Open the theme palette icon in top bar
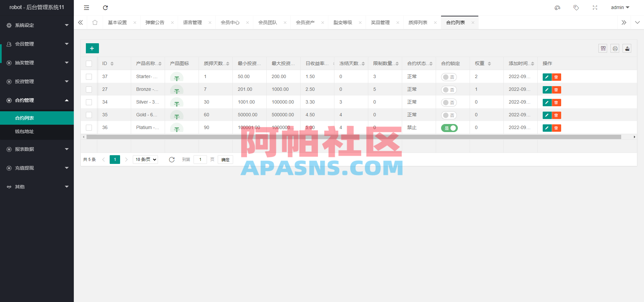Image resolution: width=644 pixels, height=302 pixels. tap(557, 7)
